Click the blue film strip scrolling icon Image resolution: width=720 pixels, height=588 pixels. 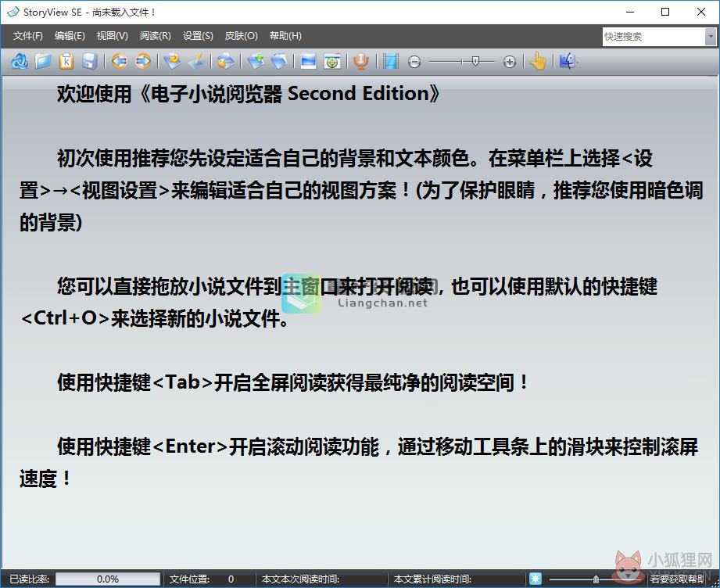coord(391,61)
